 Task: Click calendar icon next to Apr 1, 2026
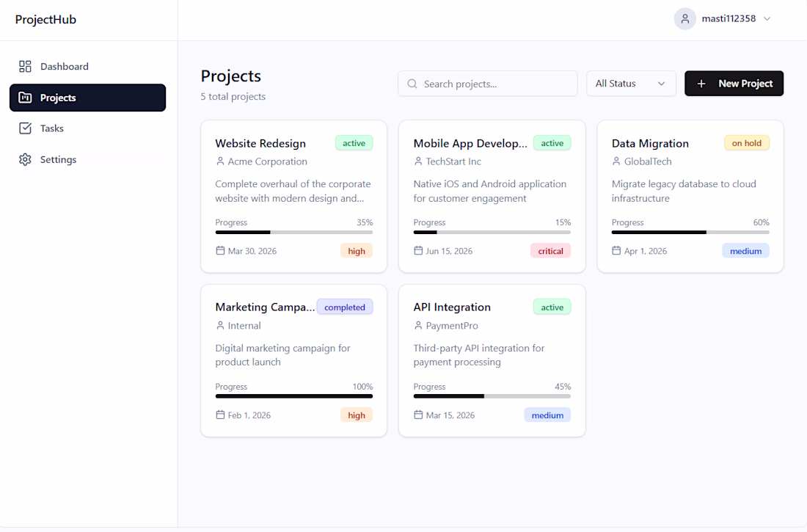pos(616,251)
